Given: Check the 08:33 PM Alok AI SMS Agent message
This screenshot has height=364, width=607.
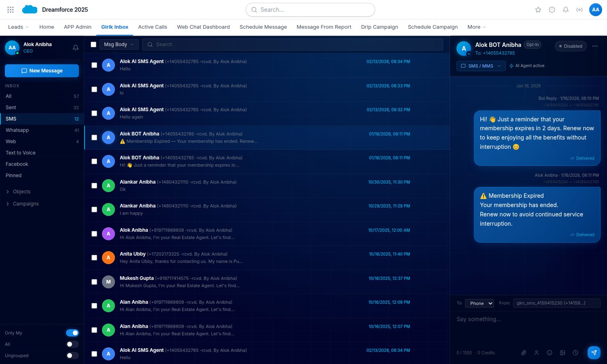Looking at the screenshot, I should [94, 89].
